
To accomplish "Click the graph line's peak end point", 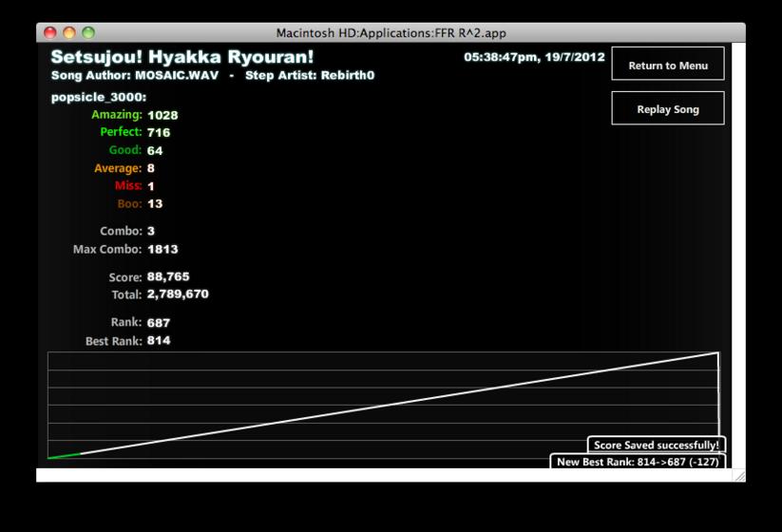I will (717, 353).
